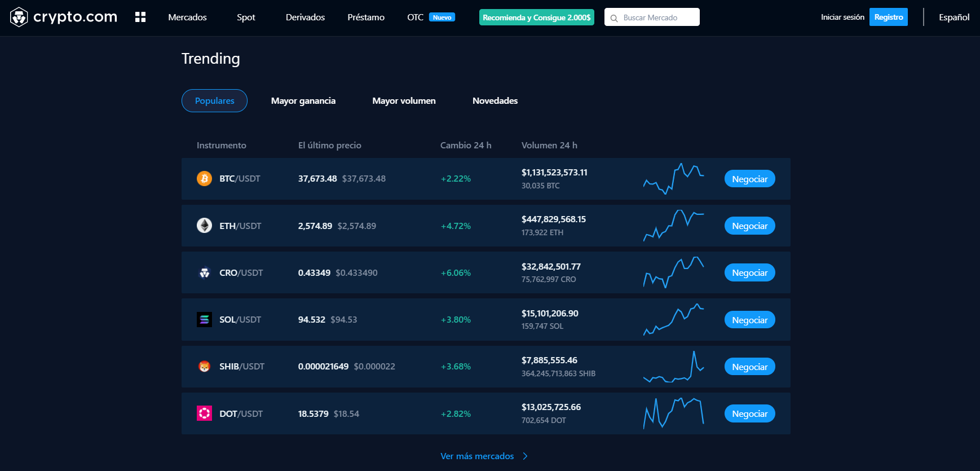Click the DOT/USDT pair name
This screenshot has height=471, width=980.
pyautogui.click(x=241, y=413)
